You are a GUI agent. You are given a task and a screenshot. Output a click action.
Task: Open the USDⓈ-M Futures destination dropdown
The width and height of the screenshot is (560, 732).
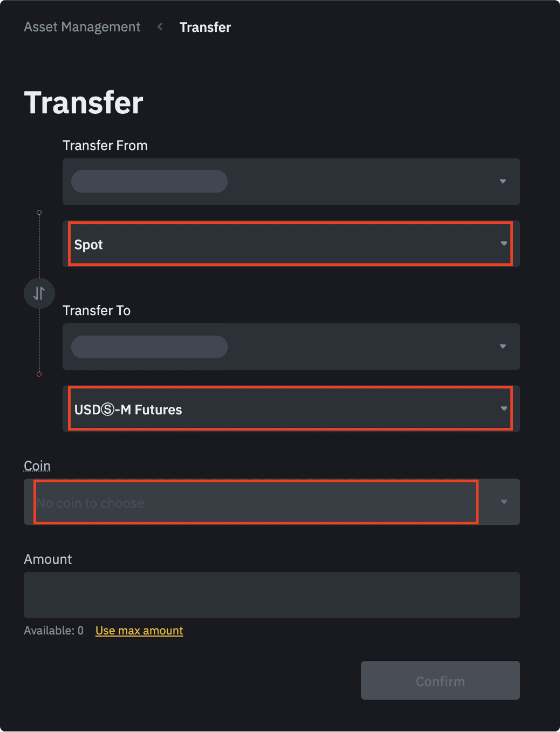291,409
